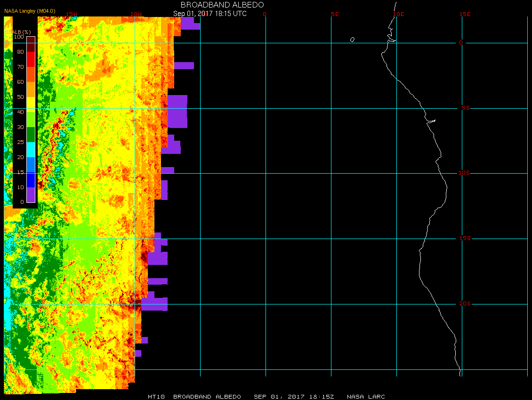Click the 15E longitude label
The image size is (532, 400).
(465, 14)
